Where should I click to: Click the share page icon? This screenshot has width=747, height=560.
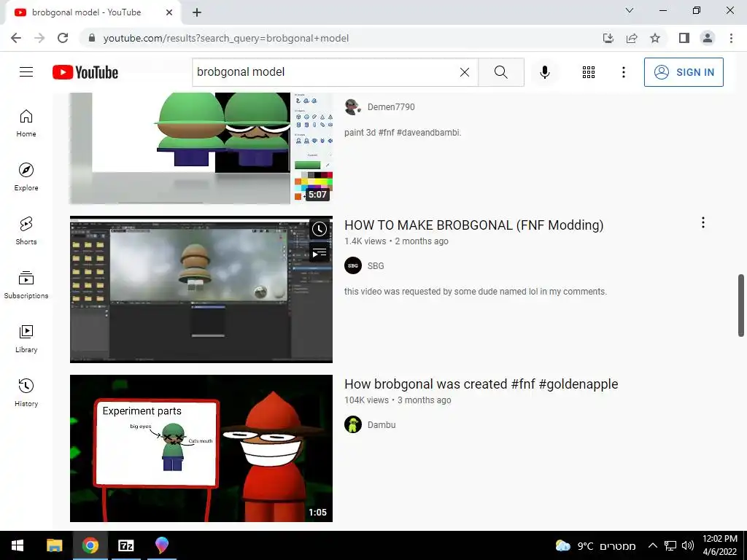[632, 38]
